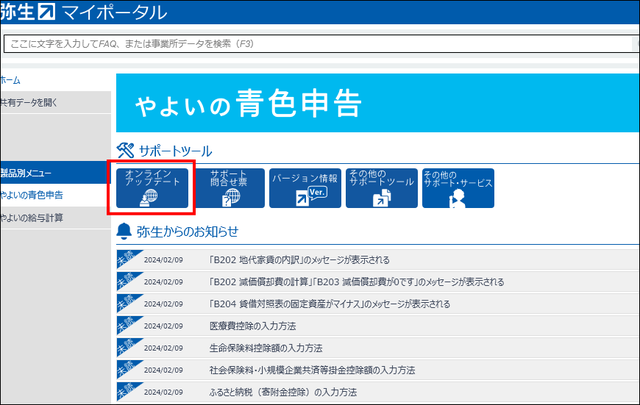Click the 弥生からのお知らせ heading
This screenshot has width=640, height=405.
[x=187, y=232]
